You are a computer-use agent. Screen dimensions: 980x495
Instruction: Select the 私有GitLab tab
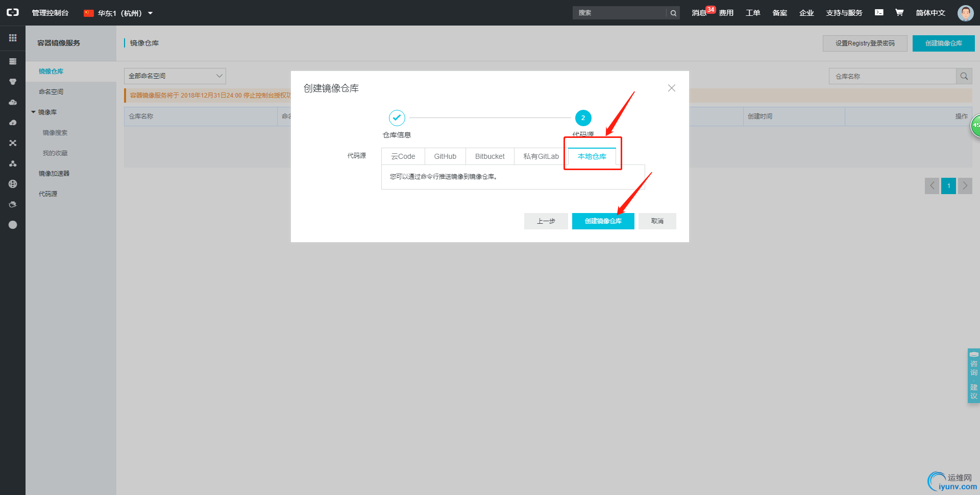[x=541, y=156]
